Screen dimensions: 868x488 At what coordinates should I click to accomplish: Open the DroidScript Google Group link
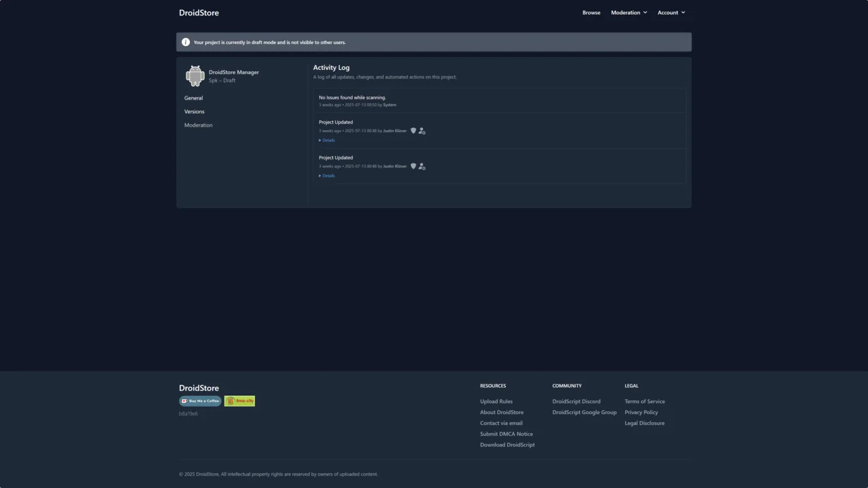[x=585, y=412]
